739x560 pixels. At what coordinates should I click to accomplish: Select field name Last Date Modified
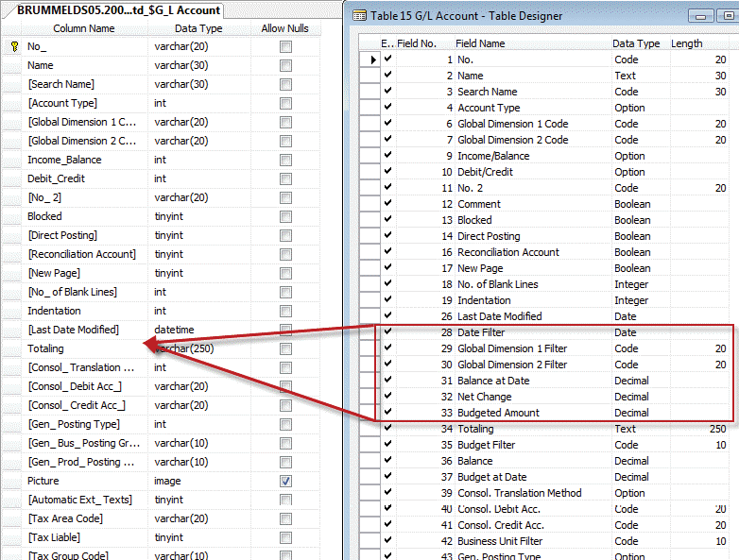pyautogui.click(x=500, y=316)
